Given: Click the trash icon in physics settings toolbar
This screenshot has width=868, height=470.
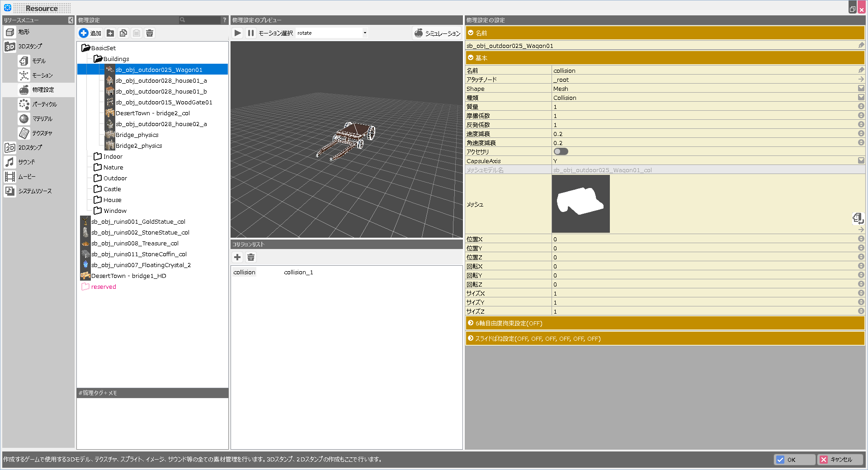Looking at the screenshot, I should pos(150,33).
